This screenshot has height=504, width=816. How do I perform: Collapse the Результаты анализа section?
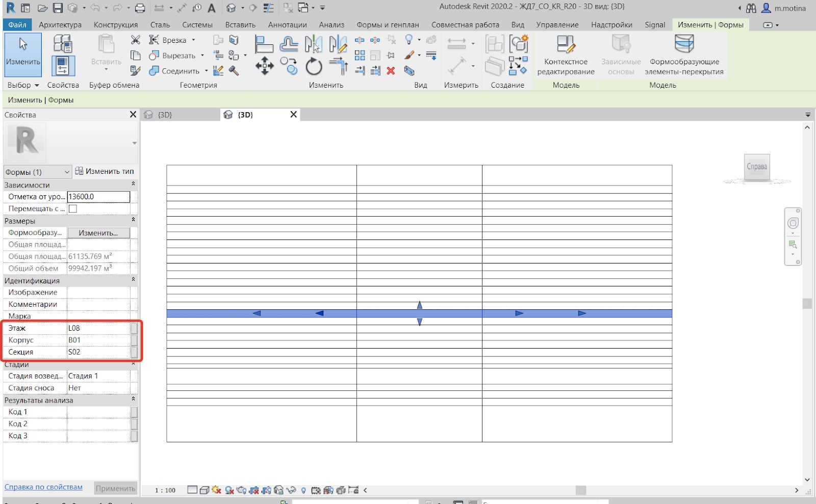pyautogui.click(x=134, y=399)
